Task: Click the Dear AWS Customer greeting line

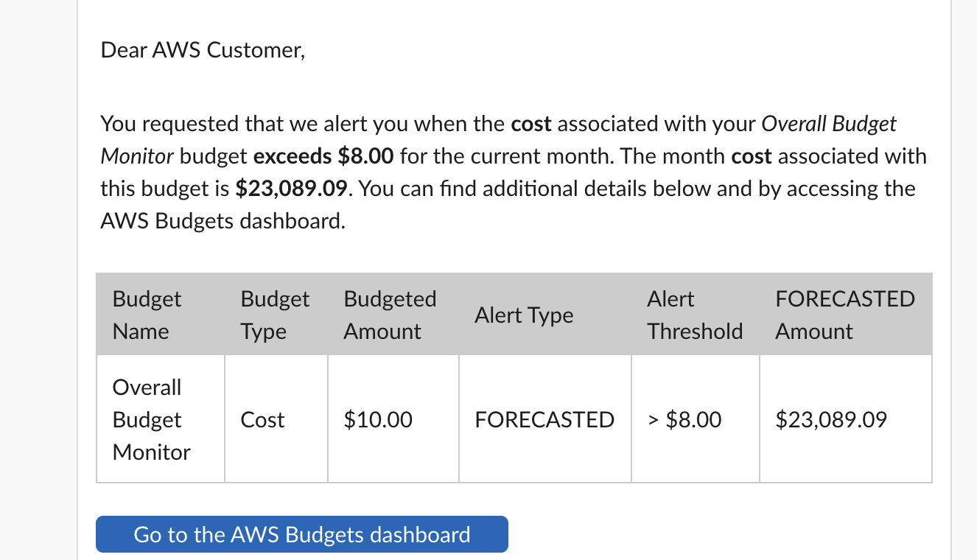Action: [203, 49]
